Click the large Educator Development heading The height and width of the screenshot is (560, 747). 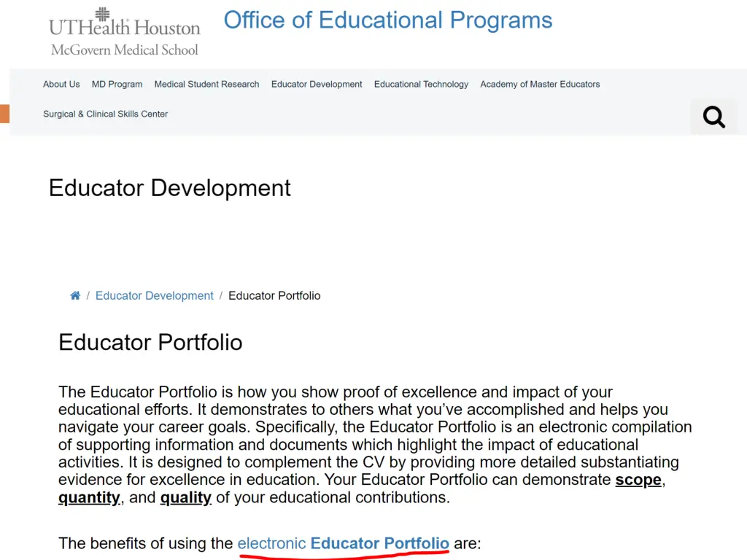pos(169,188)
